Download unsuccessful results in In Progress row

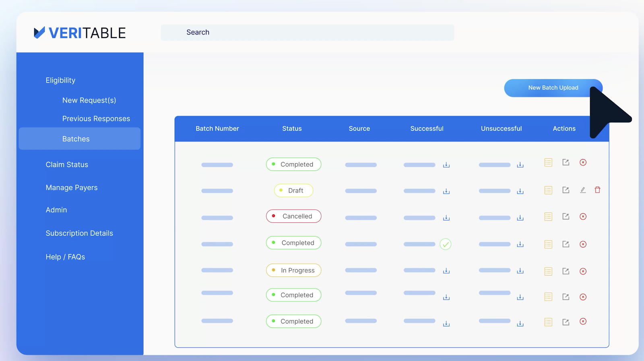[520, 271]
